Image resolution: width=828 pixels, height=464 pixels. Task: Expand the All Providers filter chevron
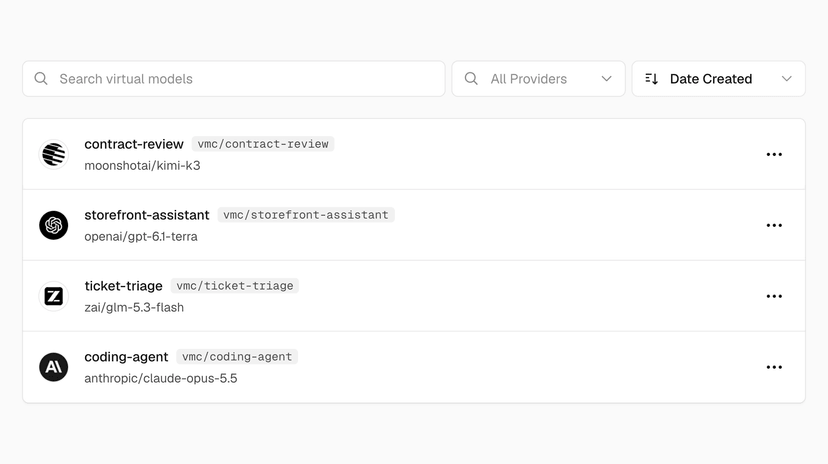tap(606, 79)
